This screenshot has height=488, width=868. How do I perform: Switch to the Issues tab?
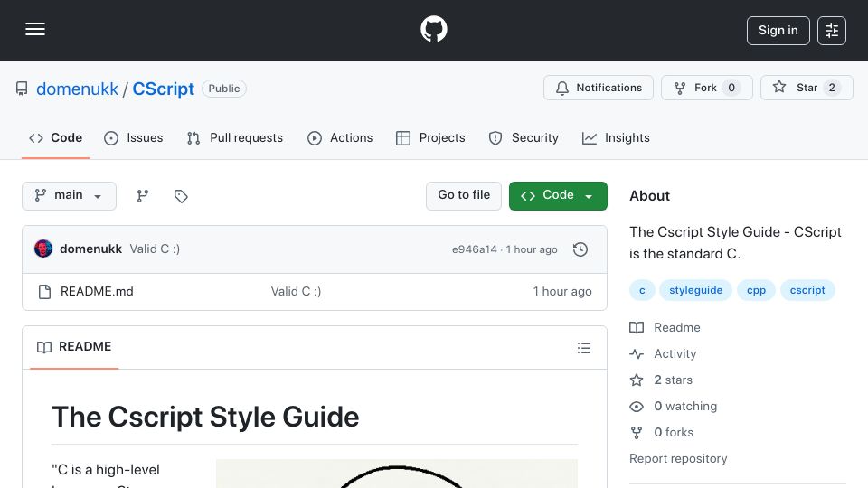click(x=134, y=137)
